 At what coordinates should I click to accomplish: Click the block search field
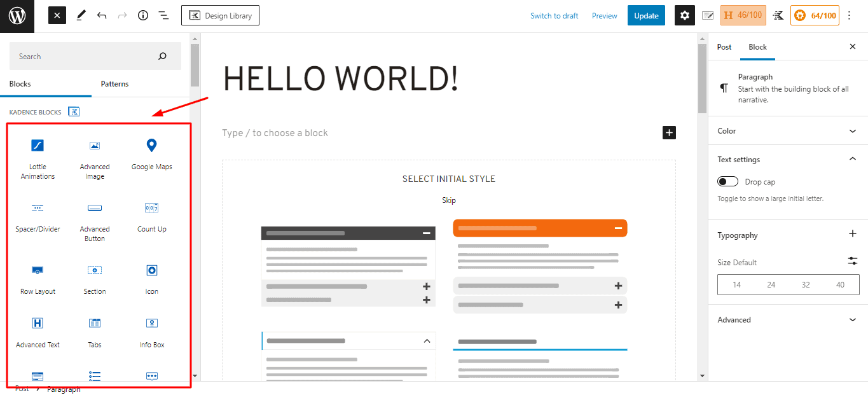pyautogui.click(x=86, y=57)
